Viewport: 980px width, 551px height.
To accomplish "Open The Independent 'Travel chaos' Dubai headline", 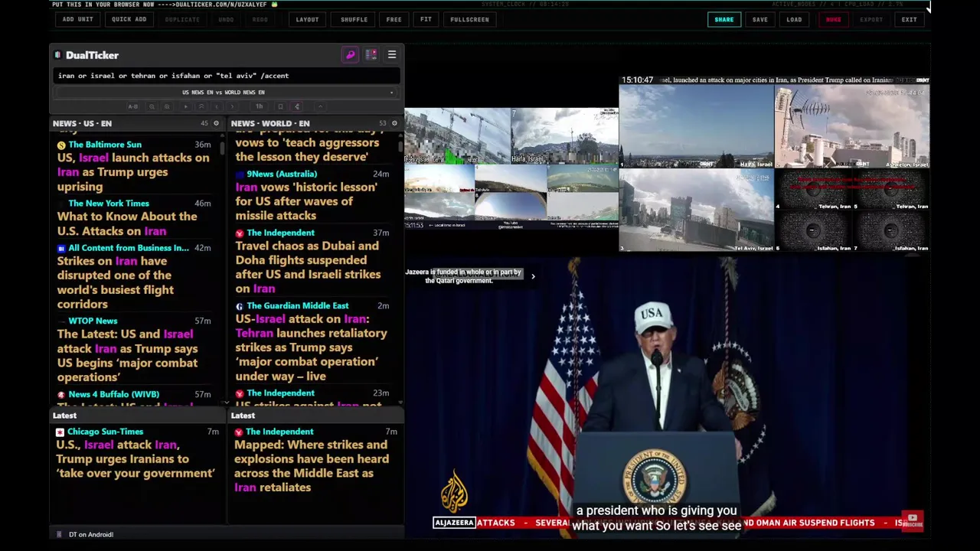I will click(x=308, y=267).
